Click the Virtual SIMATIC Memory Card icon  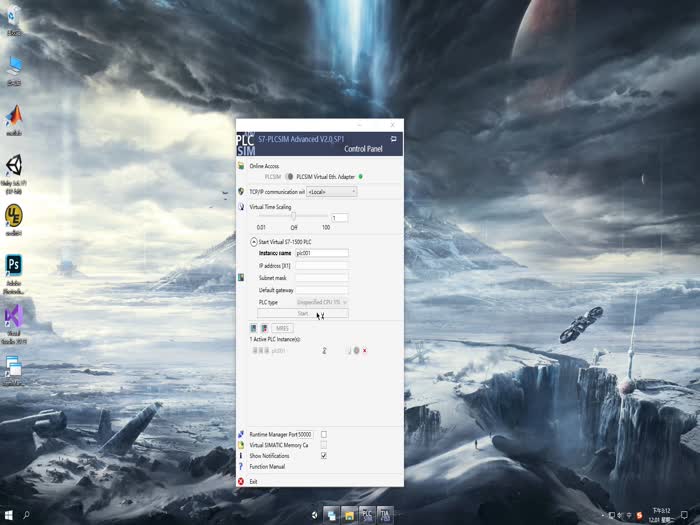[x=241, y=445]
